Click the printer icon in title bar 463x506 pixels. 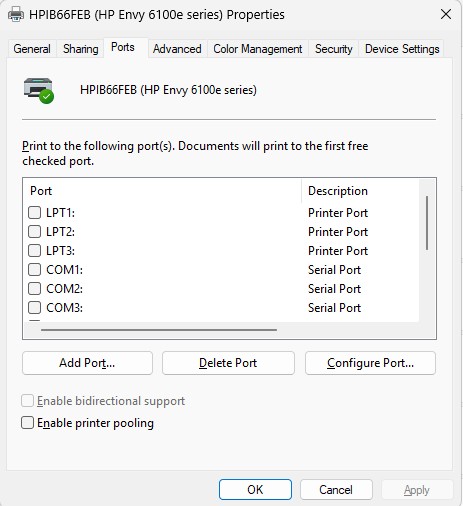(x=16, y=15)
